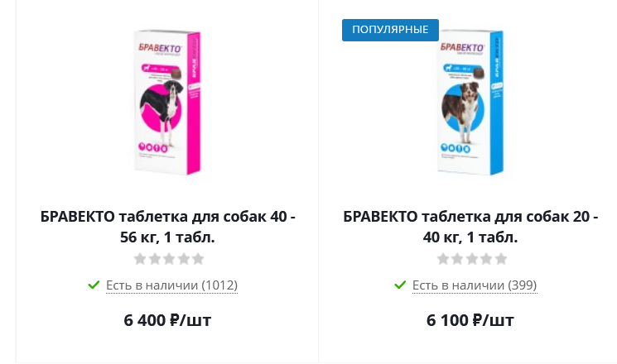Click Есть в наличии (1012) availability link
Image resolution: width=617 pixels, height=364 pixels.
(x=171, y=285)
